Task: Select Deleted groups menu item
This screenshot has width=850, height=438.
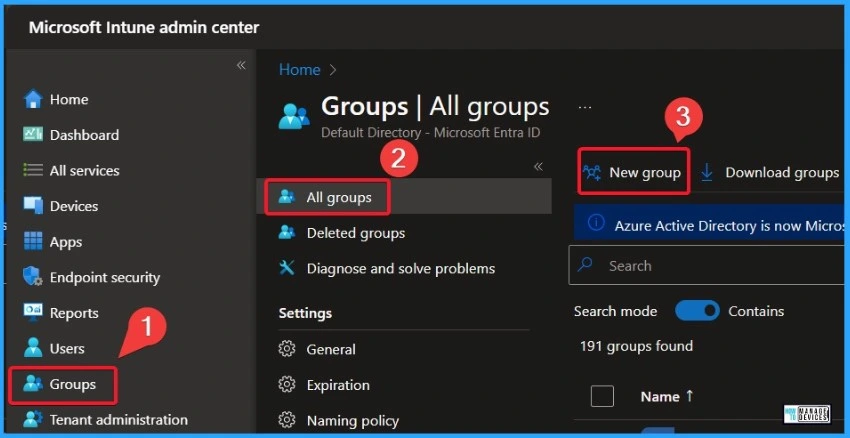Action: coord(356,233)
